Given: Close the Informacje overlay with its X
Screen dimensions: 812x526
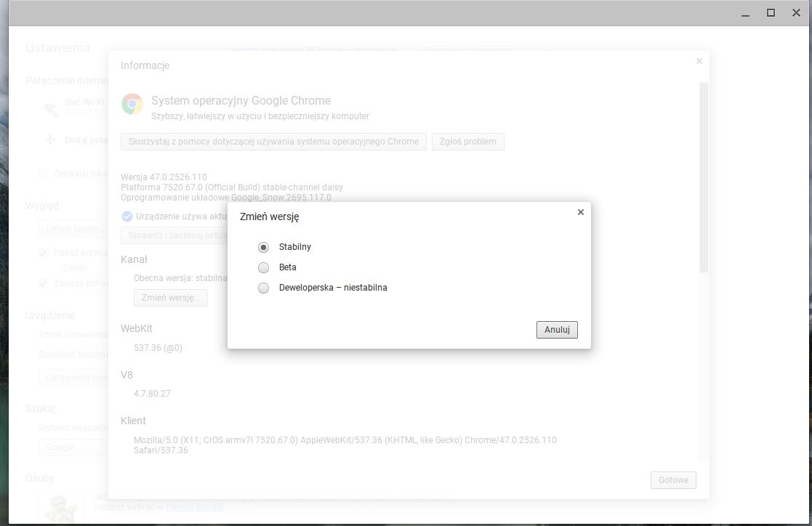Looking at the screenshot, I should (699, 61).
